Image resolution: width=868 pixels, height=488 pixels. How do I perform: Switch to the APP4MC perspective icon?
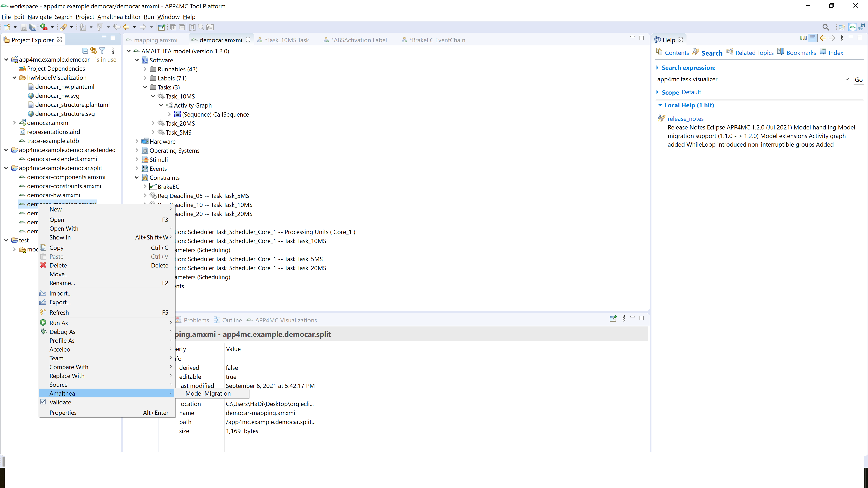[852, 27]
